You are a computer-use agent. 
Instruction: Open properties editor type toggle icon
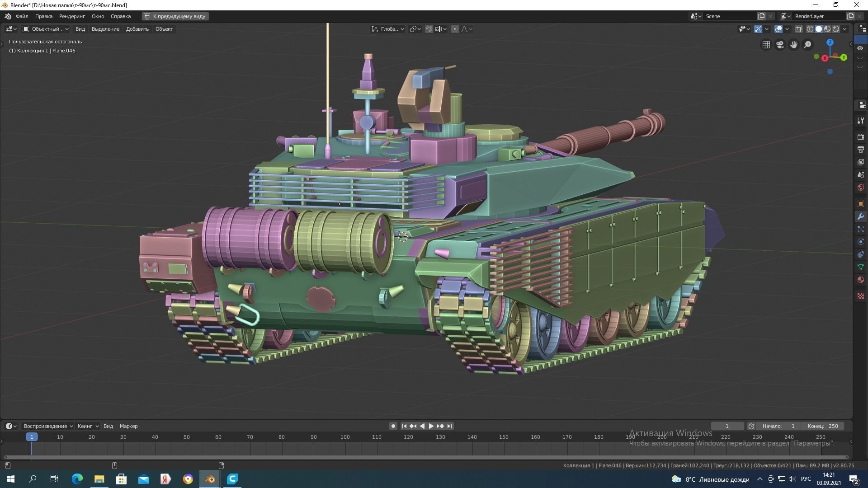click(x=862, y=105)
